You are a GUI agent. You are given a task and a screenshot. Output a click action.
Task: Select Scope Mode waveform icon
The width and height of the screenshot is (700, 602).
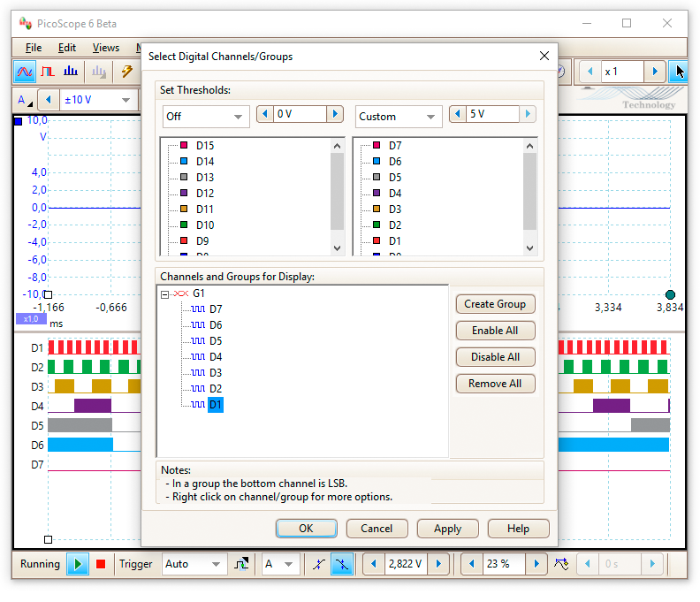(x=25, y=72)
